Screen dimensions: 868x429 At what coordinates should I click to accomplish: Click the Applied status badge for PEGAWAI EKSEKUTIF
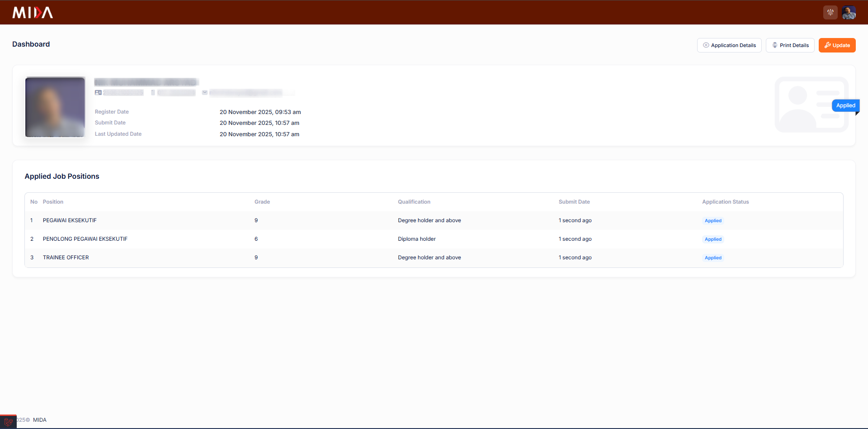point(713,220)
